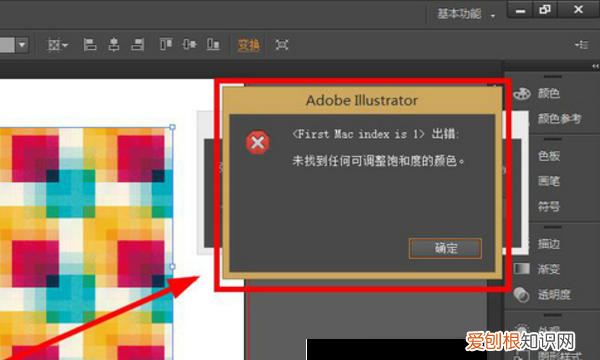This screenshot has height=360, width=600.
Task: Click the 透明度 transparency panel icon
Action: [521, 295]
